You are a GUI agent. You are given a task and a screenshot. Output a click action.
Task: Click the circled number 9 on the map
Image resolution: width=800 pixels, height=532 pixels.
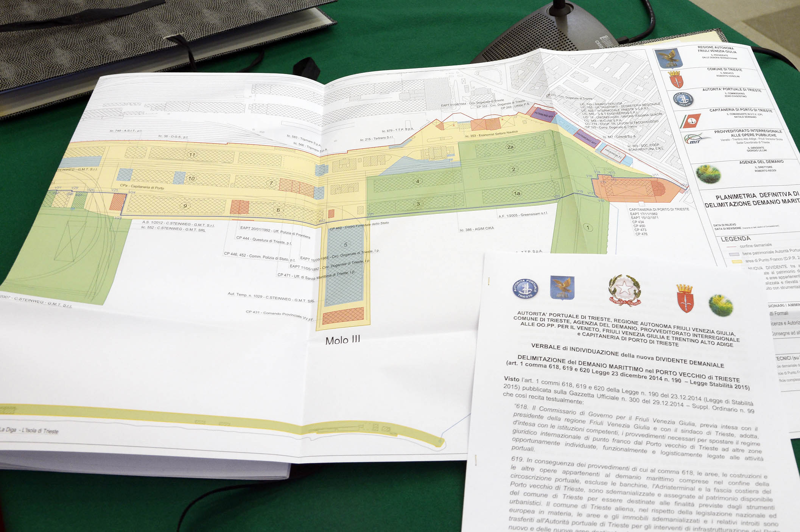(x=185, y=206)
